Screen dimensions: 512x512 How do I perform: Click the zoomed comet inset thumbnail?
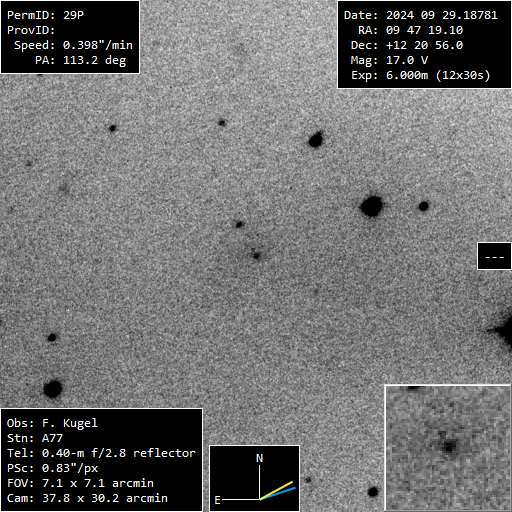coord(448,448)
